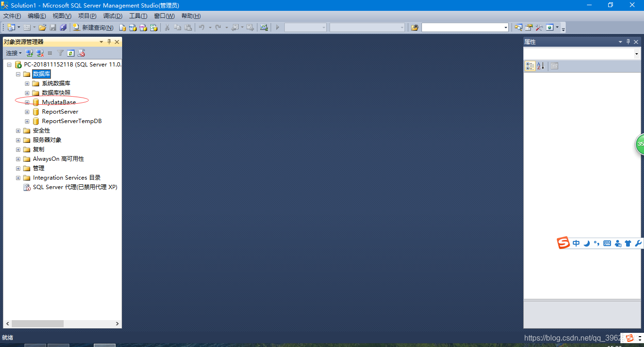Image resolution: width=644 pixels, height=347 pixels.
Task: Click the Refresh icon in Object Explorer
Action: click(x=71, y=53)
